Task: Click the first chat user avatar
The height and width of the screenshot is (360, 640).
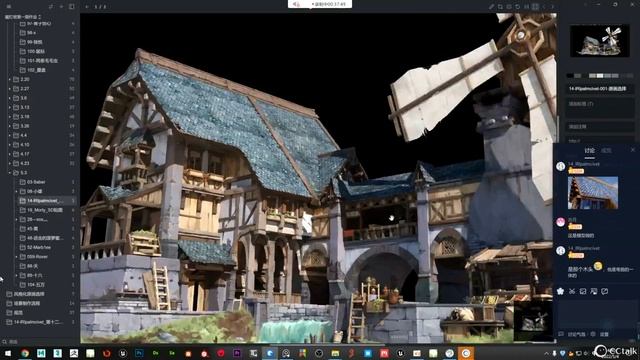Action: [561, 166]
